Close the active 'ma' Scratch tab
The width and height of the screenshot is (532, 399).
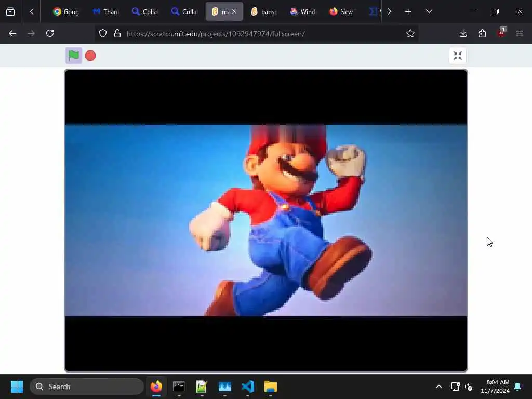click(x=234, y=11)
